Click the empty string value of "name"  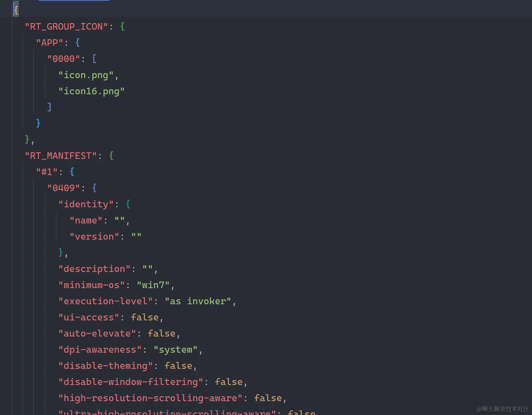120,220
